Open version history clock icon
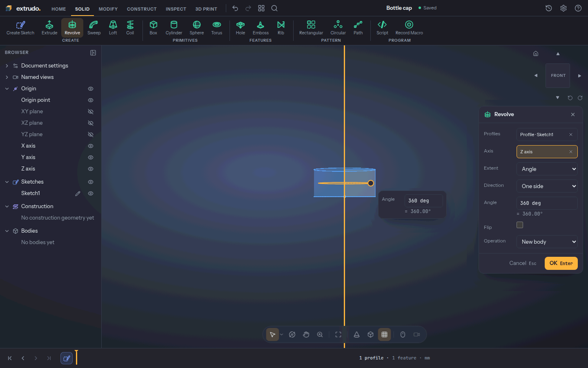Screen dimensions: 588x368 549,8
